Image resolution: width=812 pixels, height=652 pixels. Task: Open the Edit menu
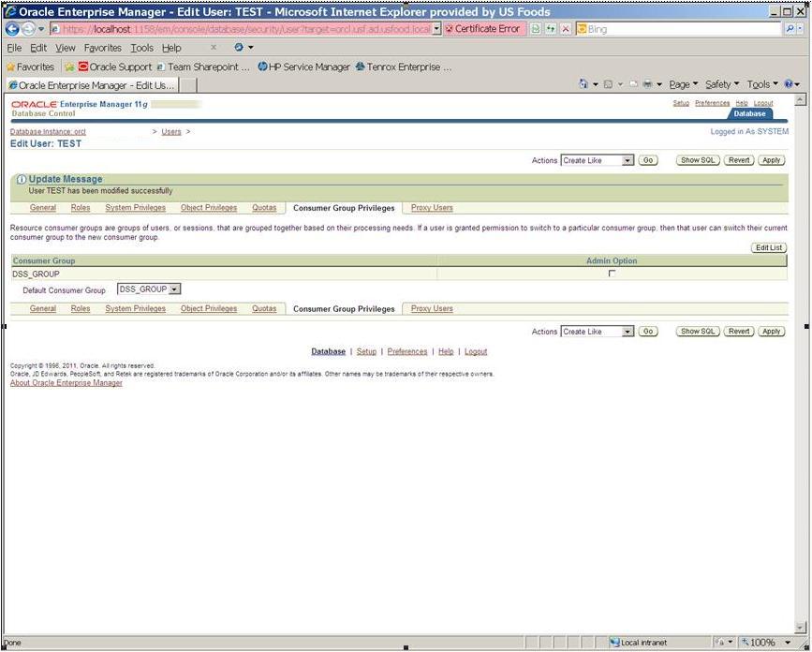coord(38,48)
